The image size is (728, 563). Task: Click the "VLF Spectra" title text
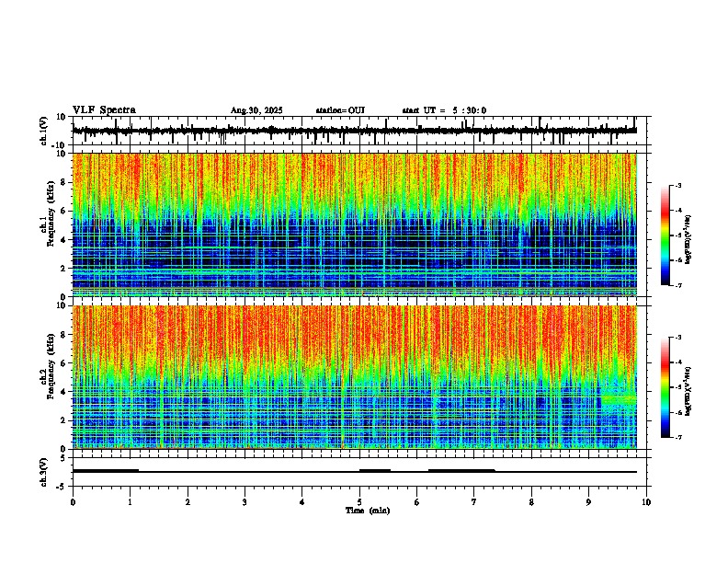pyautogui.click(x=104, y=110)
